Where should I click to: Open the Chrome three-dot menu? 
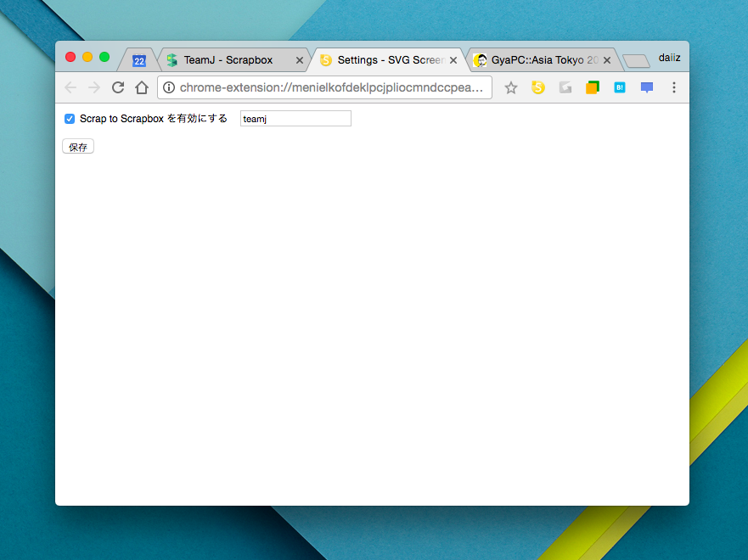point(674,87)
